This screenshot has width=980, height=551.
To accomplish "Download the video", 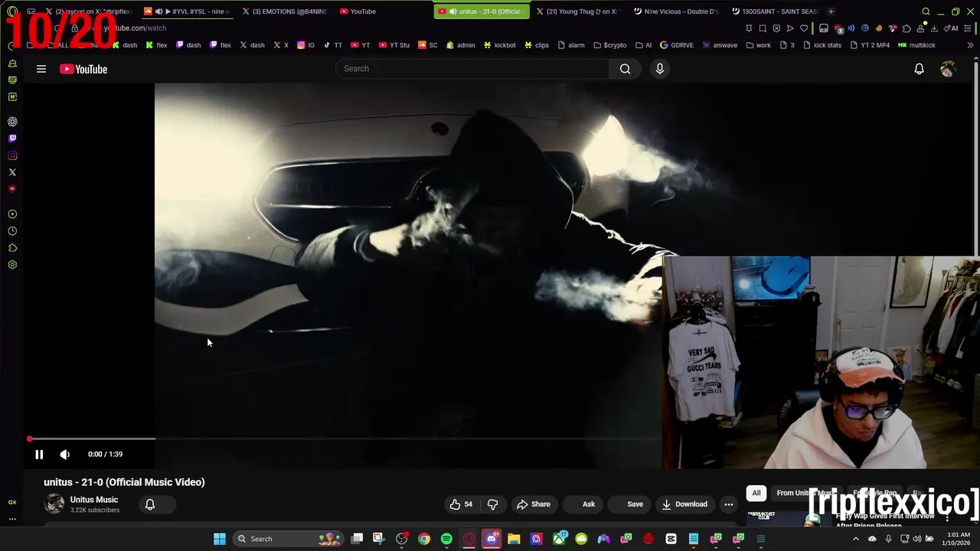I will (x=684, y=504).
